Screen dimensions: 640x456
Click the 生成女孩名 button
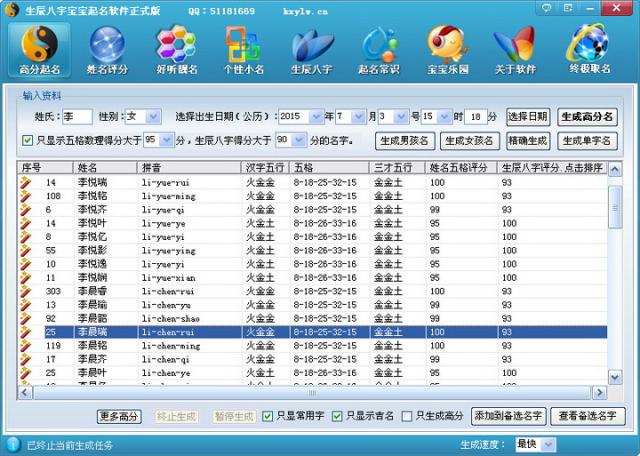tap(469, 141)
